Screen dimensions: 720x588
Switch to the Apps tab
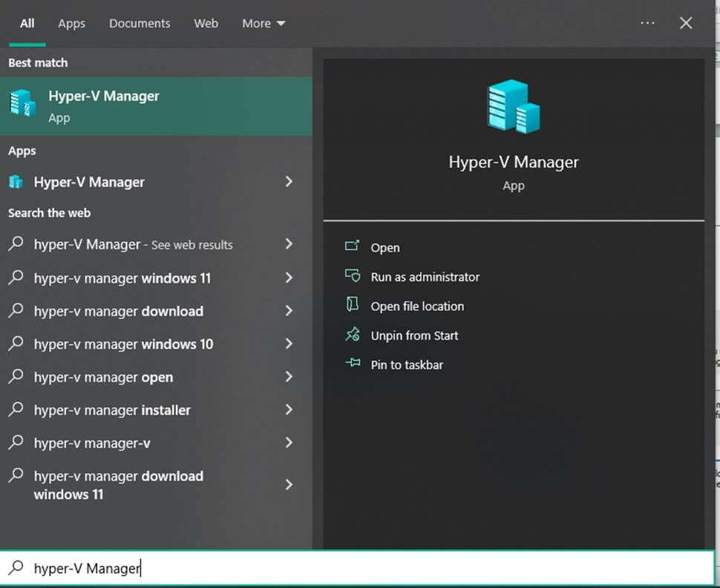pos(72,23)
